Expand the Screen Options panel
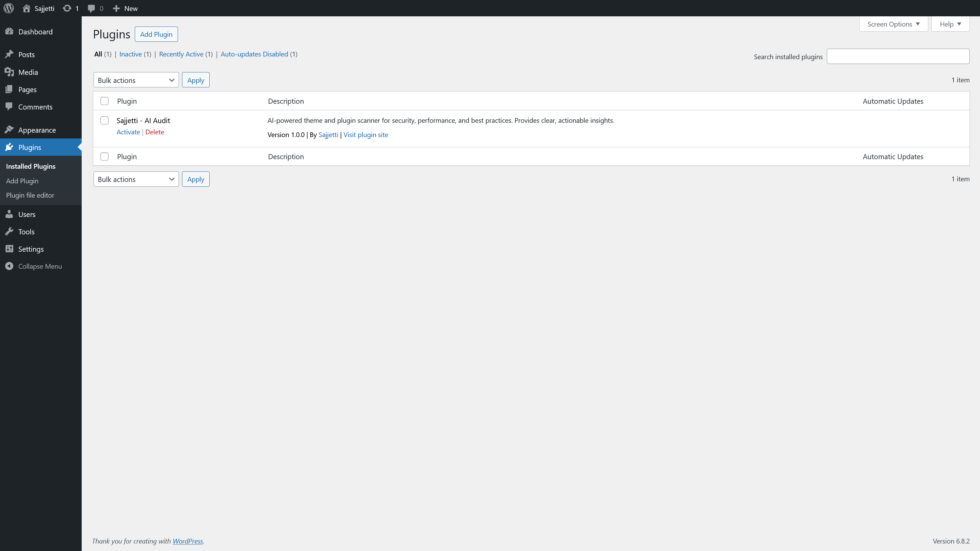The width and height of the screenshot is (980, 551). (893, 24)
